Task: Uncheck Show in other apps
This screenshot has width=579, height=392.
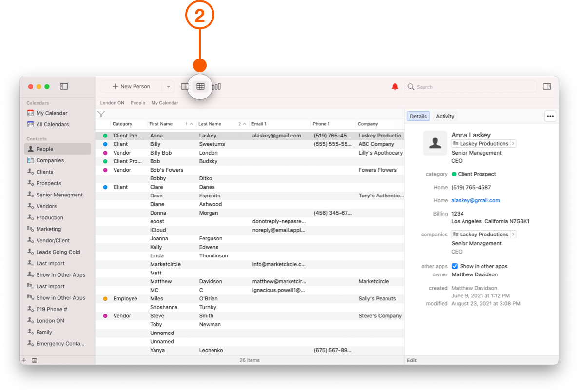Action: pyautogui.click(x=455, y=266)
